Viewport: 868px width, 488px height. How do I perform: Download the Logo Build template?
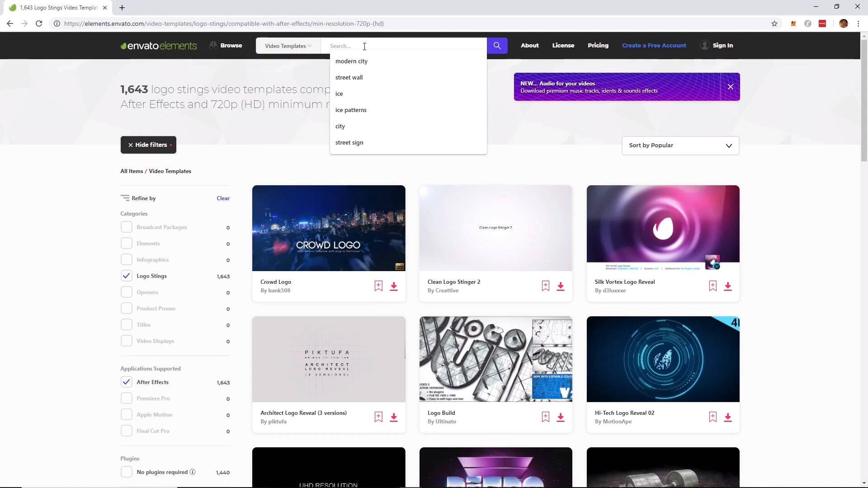[560, 418]
